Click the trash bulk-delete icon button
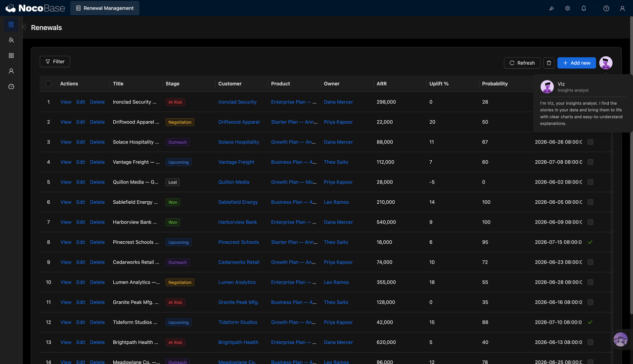 coord(548,63)
